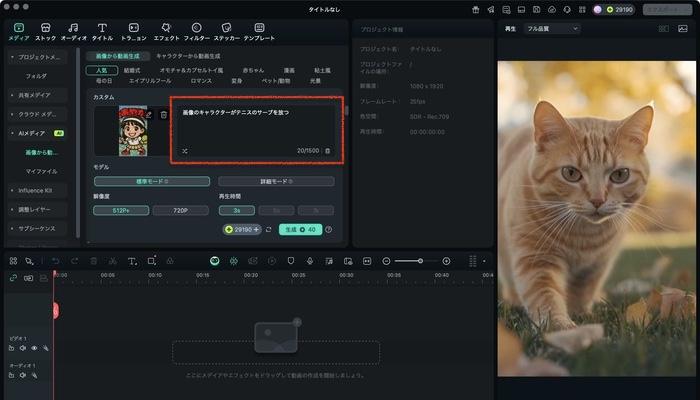Switch to キャラクターから動画生成 tab
Viewport: 700px width, 400px height.
point(188,57)
